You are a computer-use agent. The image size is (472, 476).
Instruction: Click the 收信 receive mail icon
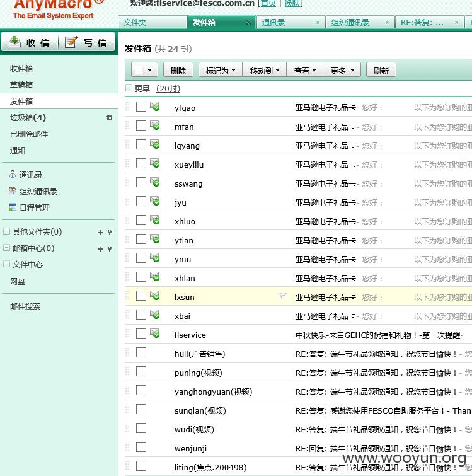(14, 42)
